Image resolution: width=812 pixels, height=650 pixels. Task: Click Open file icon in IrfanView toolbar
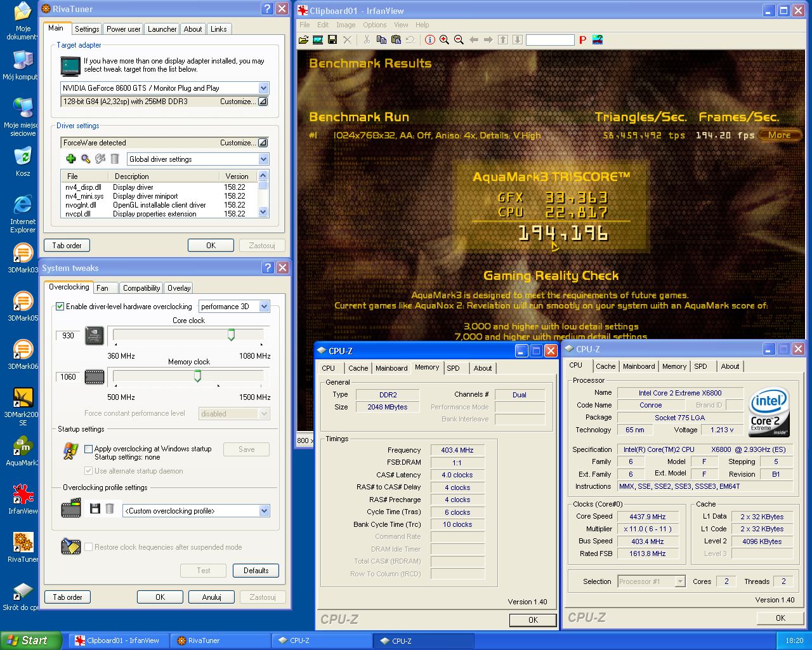(x=304, y=40)
